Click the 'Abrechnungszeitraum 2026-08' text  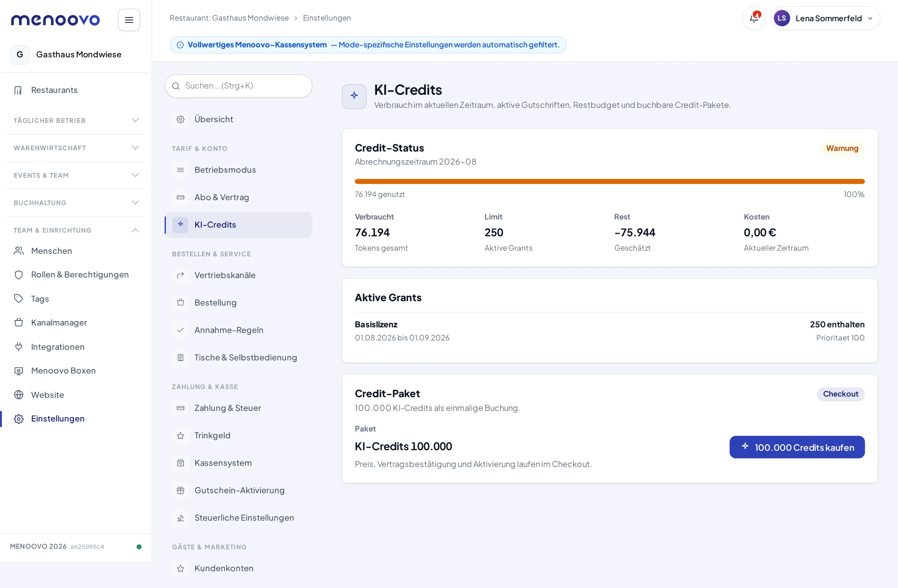[x=415, y=161]
